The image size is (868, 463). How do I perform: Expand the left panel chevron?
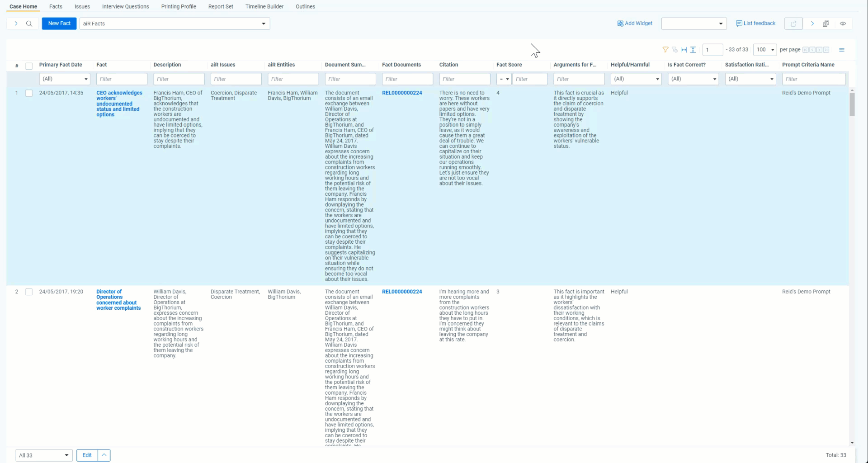tap(16, 24)
